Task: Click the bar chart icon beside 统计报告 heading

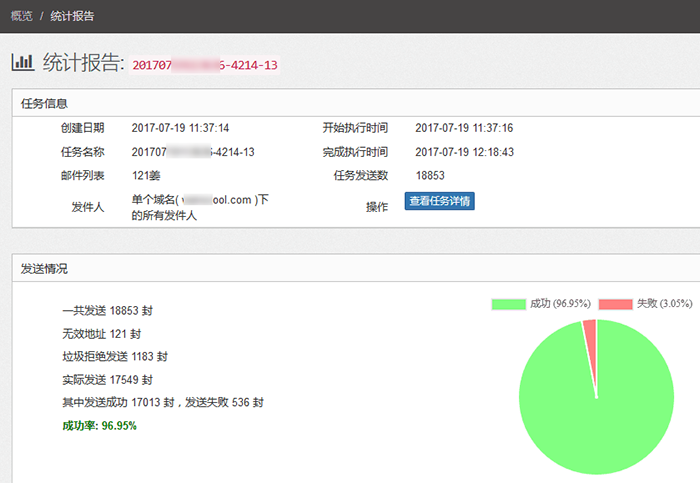Action: point(22,62)
